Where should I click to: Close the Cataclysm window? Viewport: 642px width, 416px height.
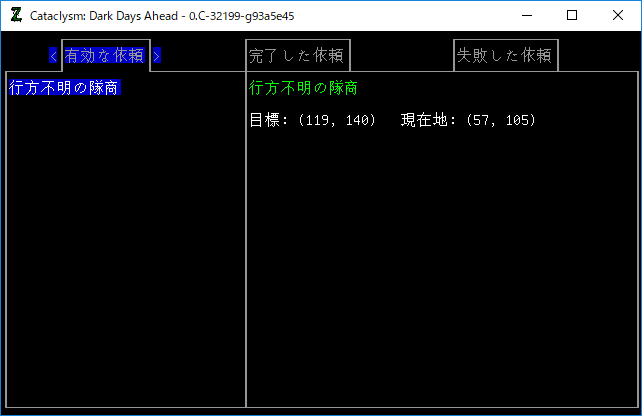point(618,16)
